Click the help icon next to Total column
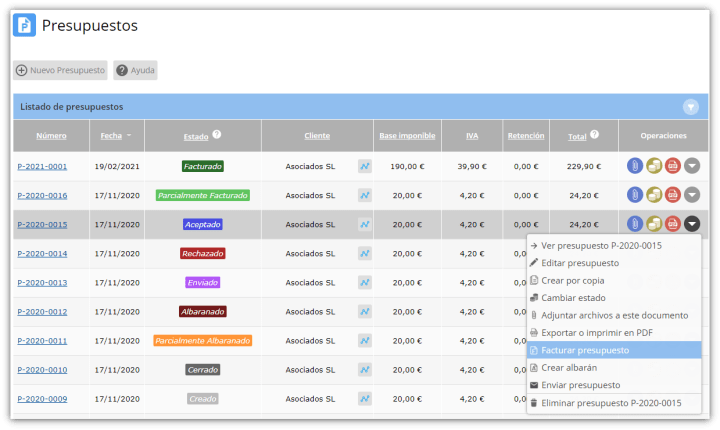This screenshot has width=720, height=430. (594, 134)
